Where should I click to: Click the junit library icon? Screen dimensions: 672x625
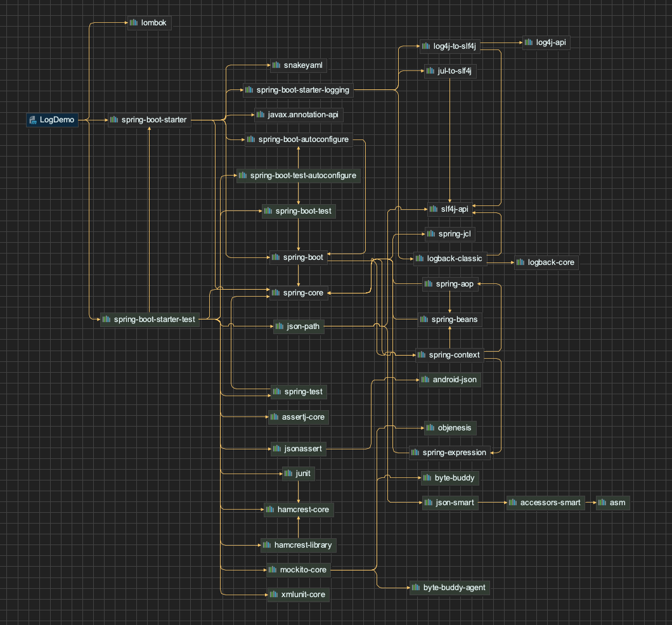click(x=289, y=474)
